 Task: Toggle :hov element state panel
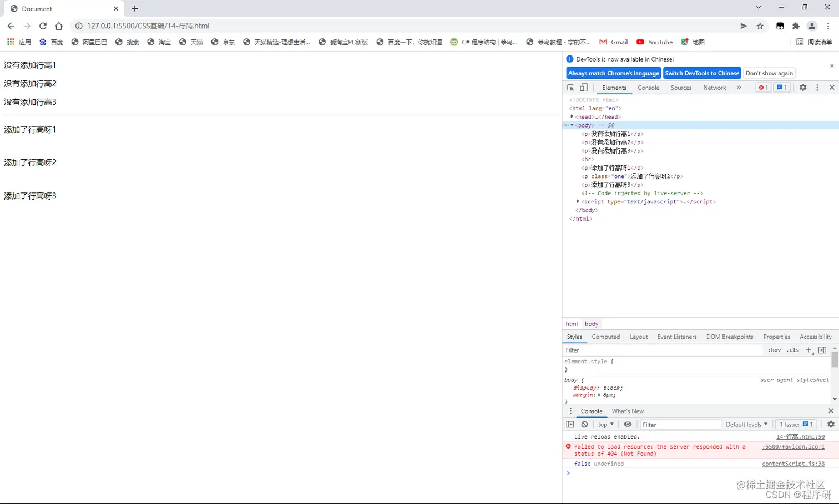(774, 350)
